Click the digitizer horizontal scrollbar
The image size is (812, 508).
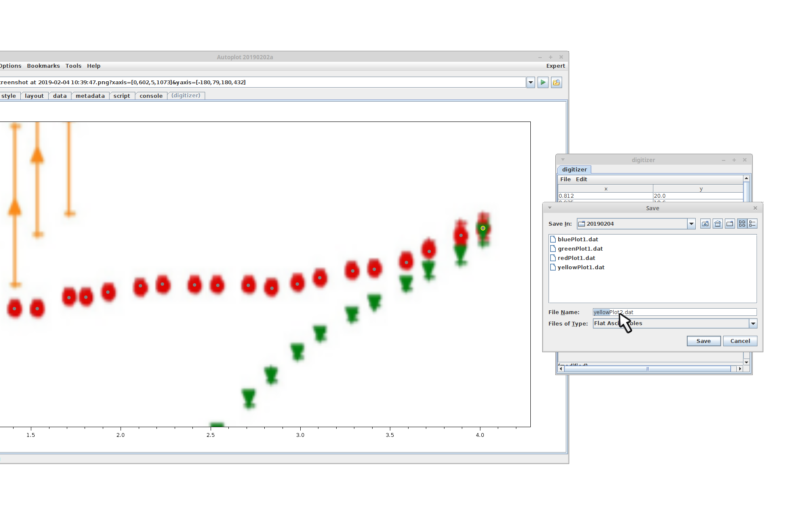[647, 369]
